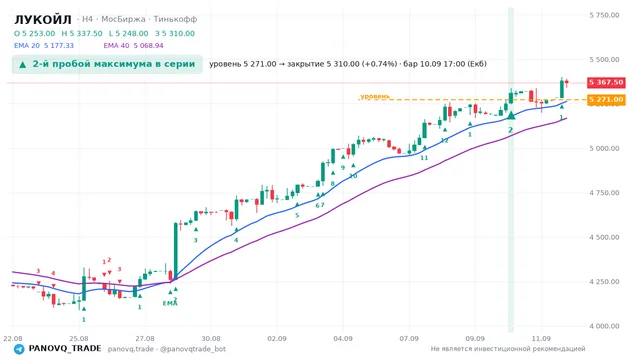640x360 pixels.
Task: Click the 27.08 date axis label
Action: (x=145, y=339)
